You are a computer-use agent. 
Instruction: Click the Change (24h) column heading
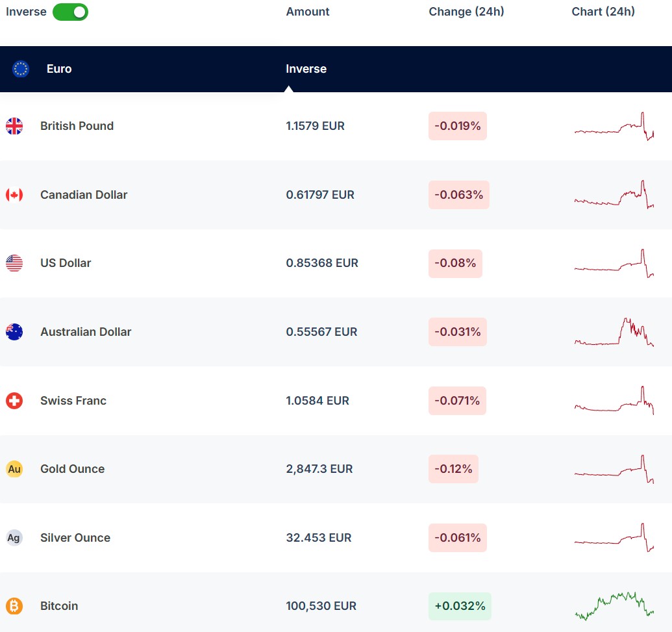point(466,12)
